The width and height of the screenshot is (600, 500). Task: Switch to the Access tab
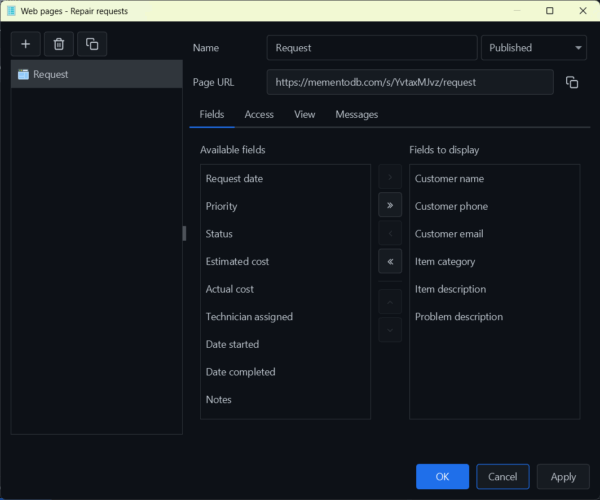259,115
